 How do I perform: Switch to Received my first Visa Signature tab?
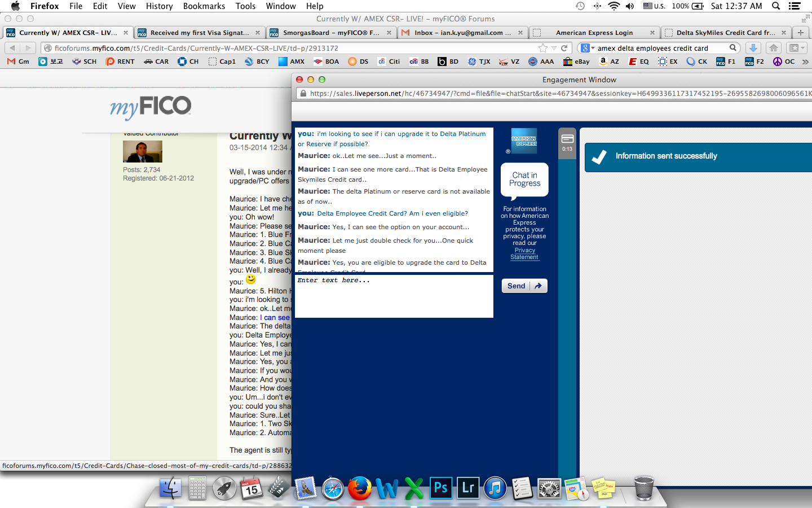pyautogui.click(x=199, y=33)
